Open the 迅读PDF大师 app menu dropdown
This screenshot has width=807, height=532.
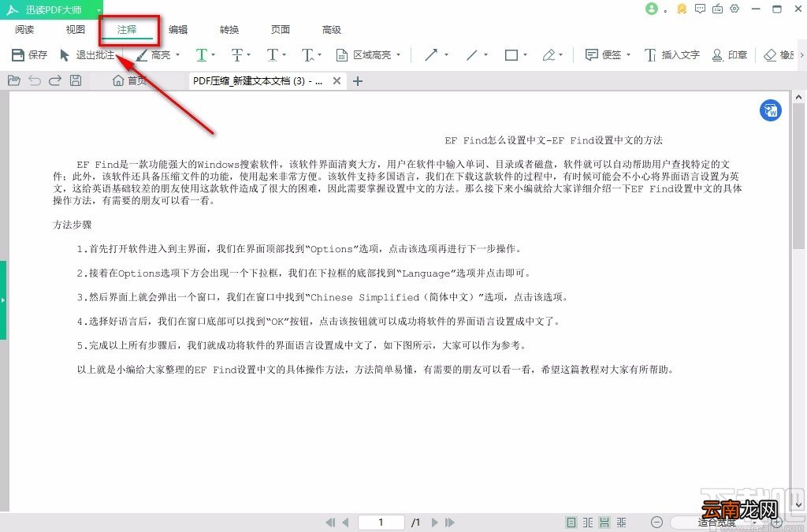[99, 9]
